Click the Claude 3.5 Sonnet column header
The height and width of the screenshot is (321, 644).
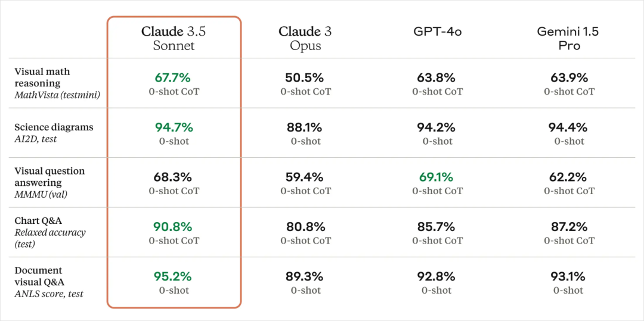click(x=174, y=38)
